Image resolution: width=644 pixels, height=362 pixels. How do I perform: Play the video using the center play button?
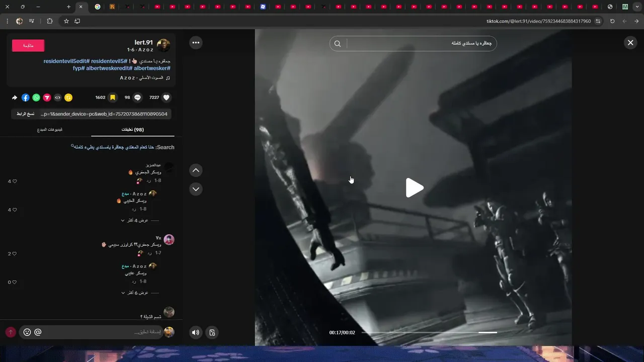414,188
